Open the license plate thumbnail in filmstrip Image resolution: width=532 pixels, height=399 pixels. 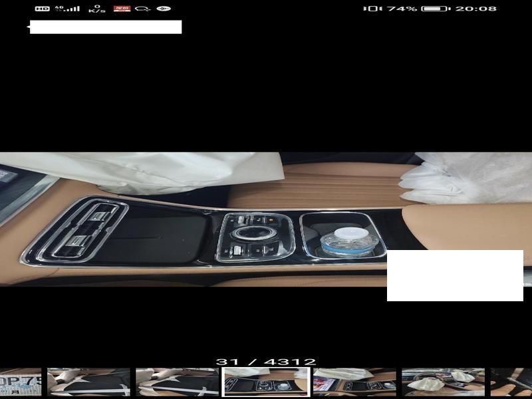(x=20, y=382)
